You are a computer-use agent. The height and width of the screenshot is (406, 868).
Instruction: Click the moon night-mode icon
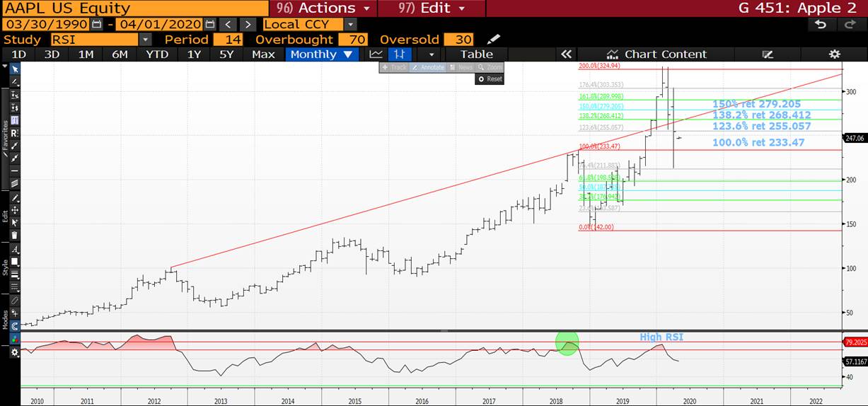[16, 326]
